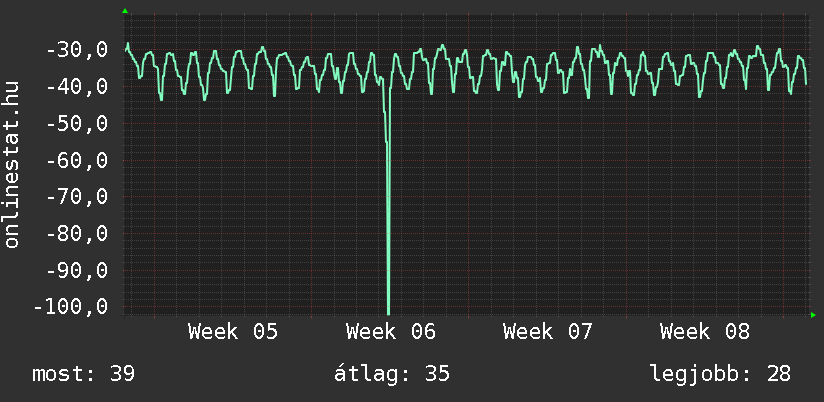Select the Week 06 axis label
Screen dimensions: 824x402
coord(390,331)
